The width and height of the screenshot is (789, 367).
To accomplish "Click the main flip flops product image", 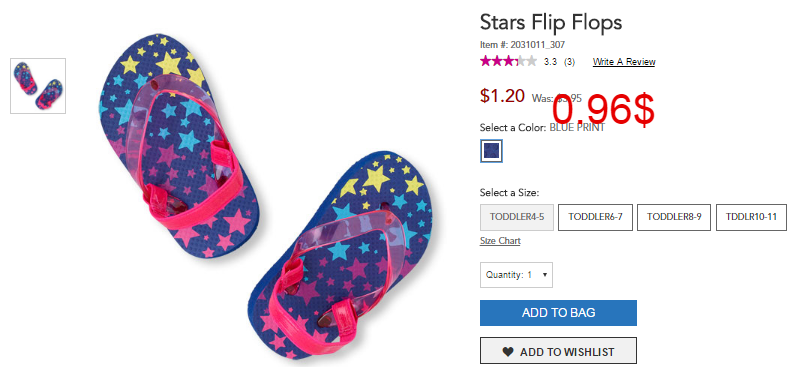I will click(x=263, y=197).
